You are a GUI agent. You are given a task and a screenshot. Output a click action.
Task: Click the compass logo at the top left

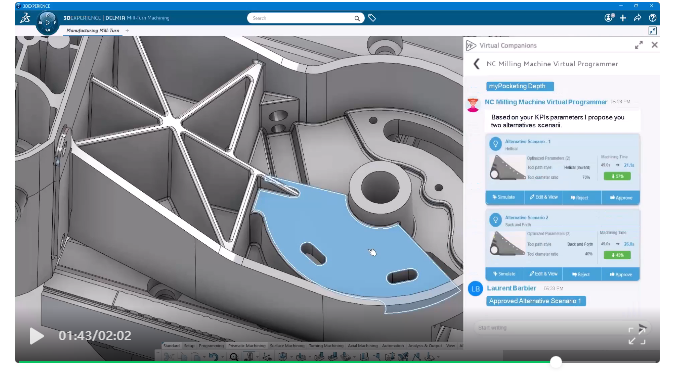coord(47,22)
